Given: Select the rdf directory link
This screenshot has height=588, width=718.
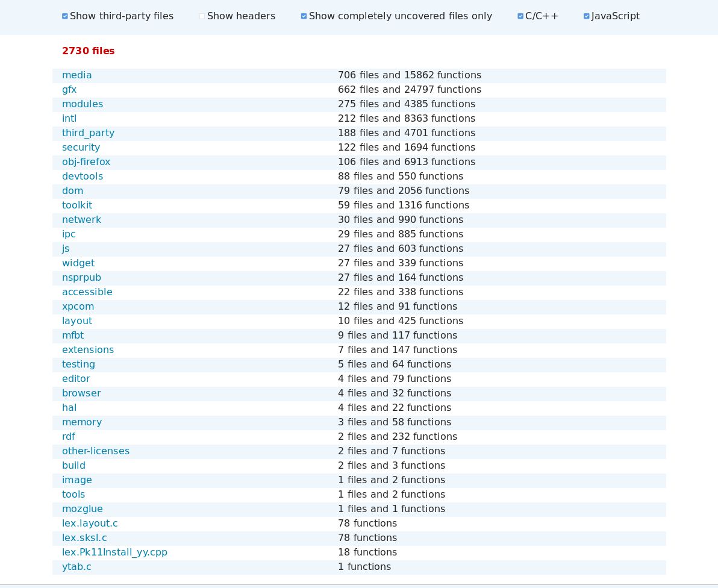Looking at the screenshot, I should [68, 437].
